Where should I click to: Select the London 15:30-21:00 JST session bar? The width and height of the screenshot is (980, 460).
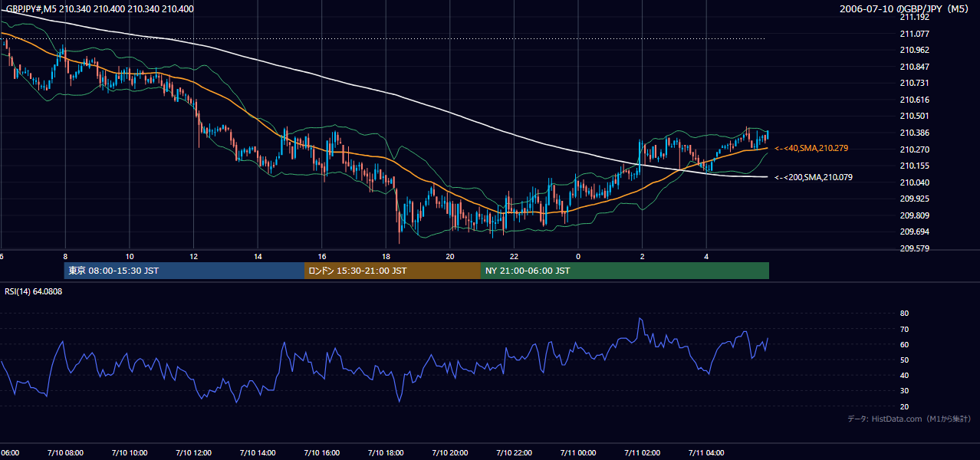393,271
